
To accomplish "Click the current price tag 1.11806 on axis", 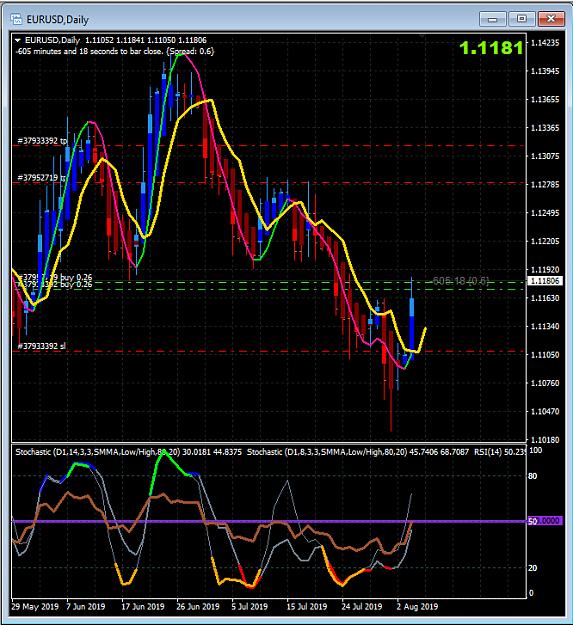I will (546, 281).
